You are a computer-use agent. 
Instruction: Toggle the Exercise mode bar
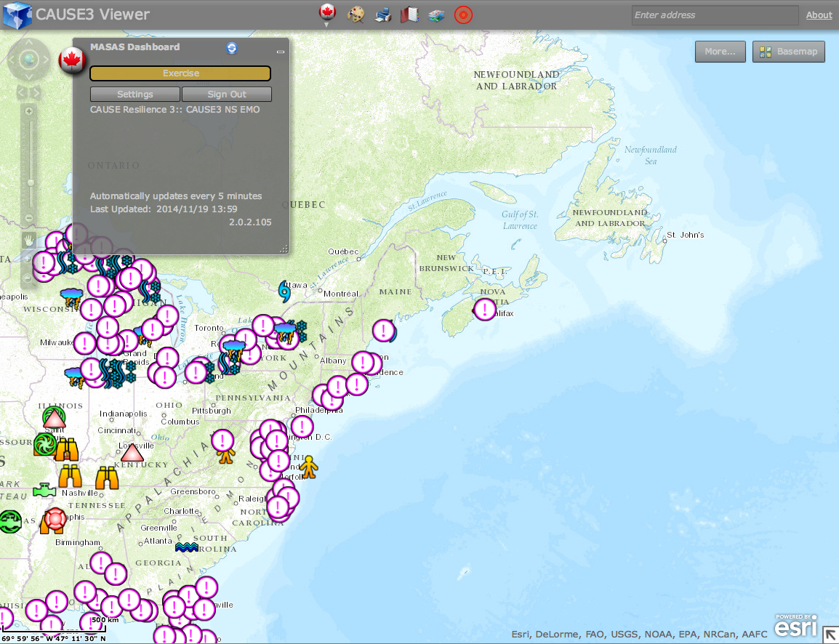[180, 73]
